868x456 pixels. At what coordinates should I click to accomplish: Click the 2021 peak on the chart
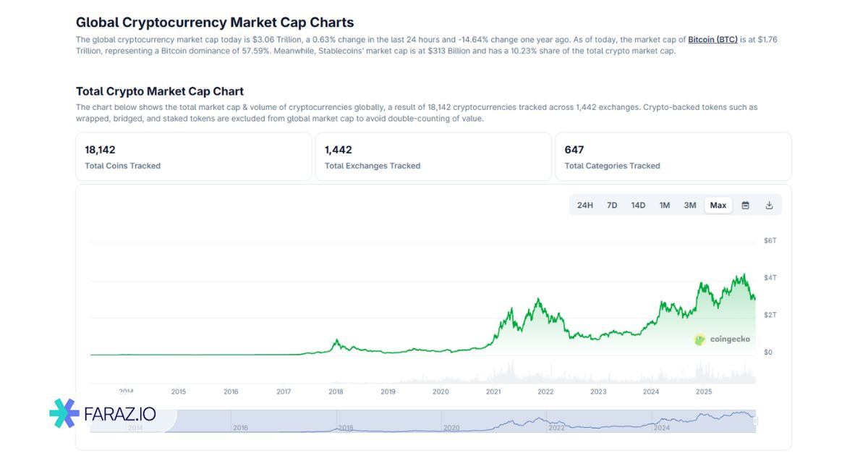click(x=537, y=298)
